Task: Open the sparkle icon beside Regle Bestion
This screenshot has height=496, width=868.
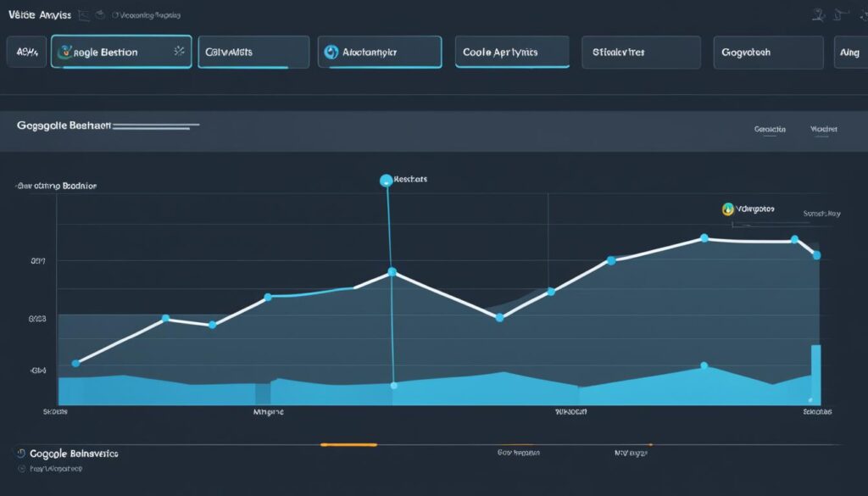Action: coord(178,52)
